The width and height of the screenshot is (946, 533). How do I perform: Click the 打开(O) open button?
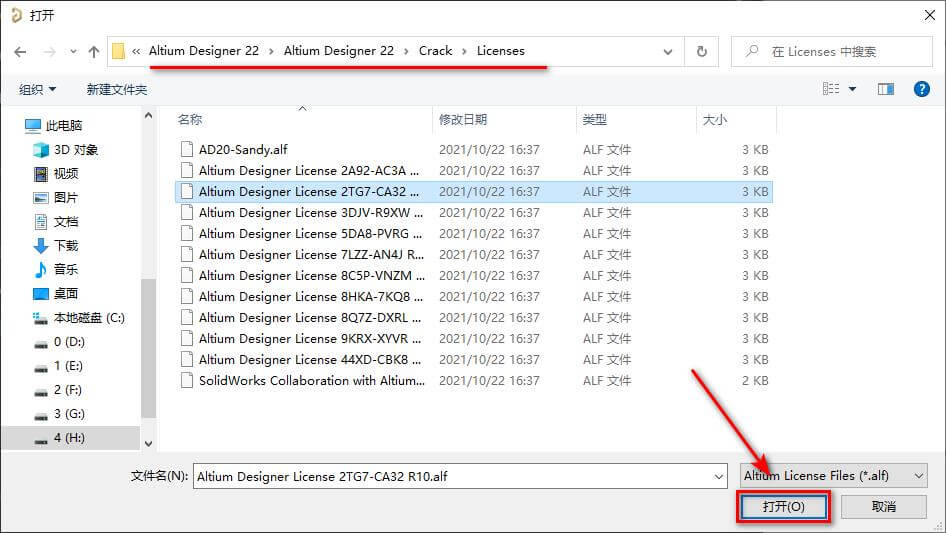[x=783, y=506]
